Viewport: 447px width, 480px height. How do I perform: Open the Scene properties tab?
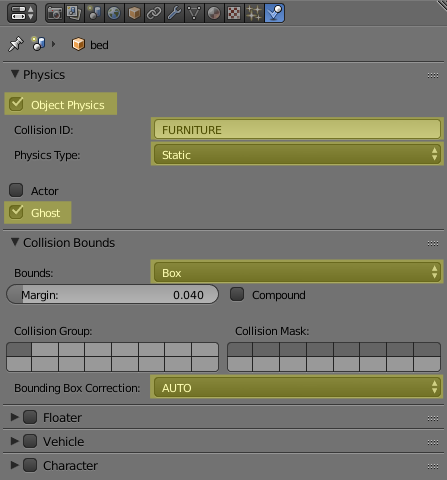point(94,13)
